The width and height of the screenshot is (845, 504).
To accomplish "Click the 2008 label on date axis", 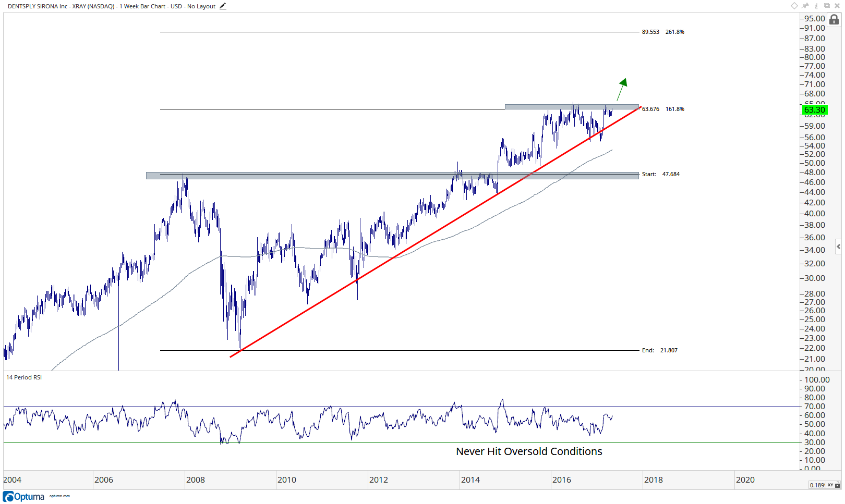I will pos(196,480).
